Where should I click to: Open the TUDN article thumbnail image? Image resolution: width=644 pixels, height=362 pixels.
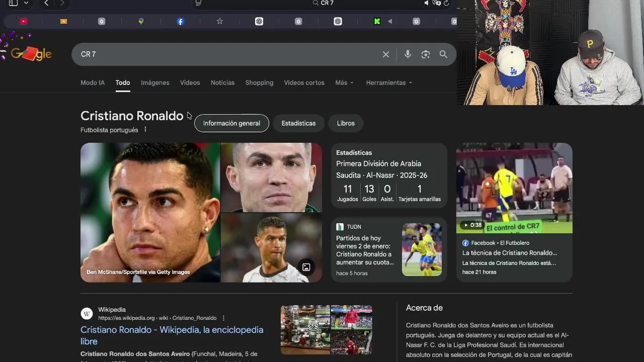(x=422, y=249)
